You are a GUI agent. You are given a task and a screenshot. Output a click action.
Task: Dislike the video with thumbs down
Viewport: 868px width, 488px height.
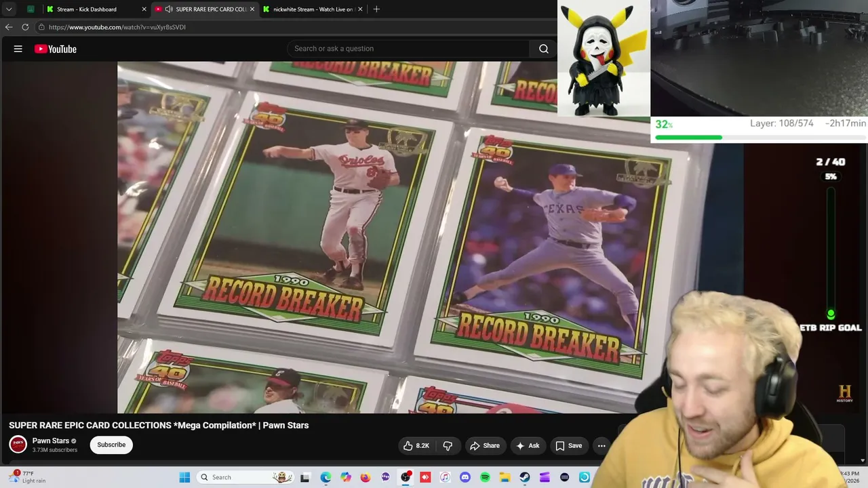tap(448, 445)
